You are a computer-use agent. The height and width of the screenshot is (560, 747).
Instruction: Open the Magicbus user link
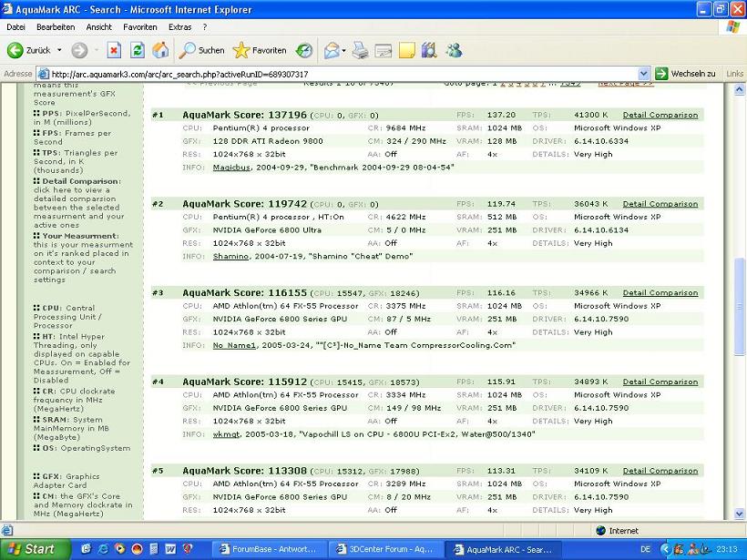231,168
